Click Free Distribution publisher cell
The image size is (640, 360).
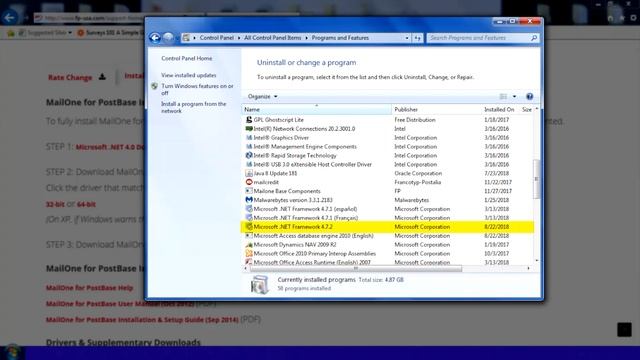pos(415,120)
